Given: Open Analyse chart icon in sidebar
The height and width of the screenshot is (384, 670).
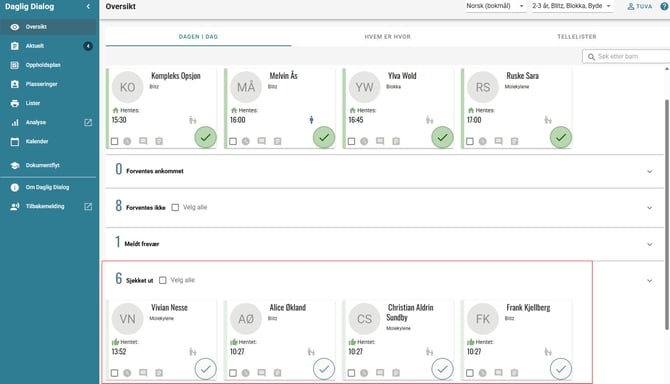Looking at the screenshot, I should click(15, 123).
